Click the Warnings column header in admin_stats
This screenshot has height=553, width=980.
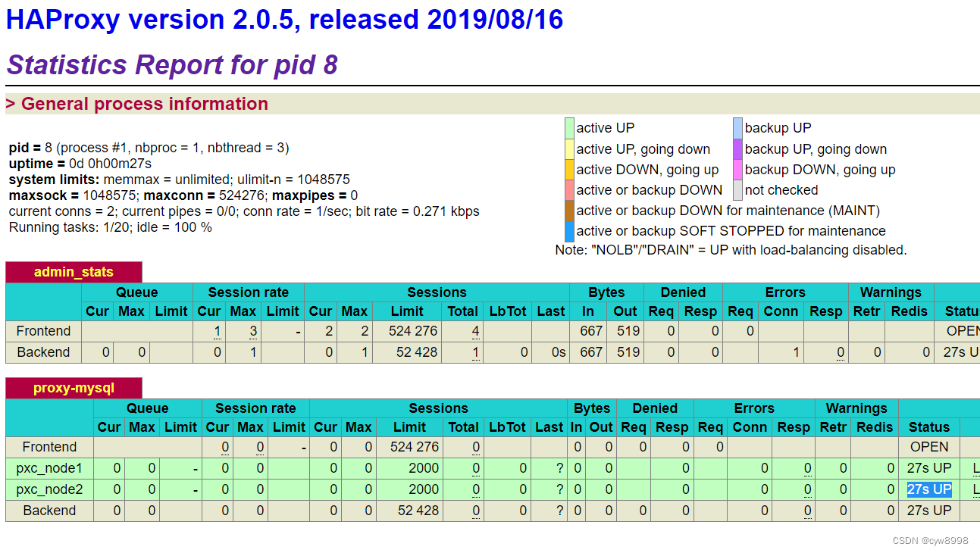point(891,292)
